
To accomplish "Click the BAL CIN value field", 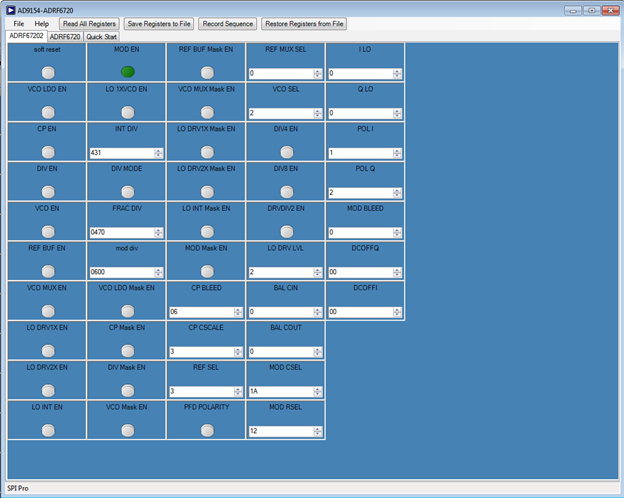I will point(281,312).
